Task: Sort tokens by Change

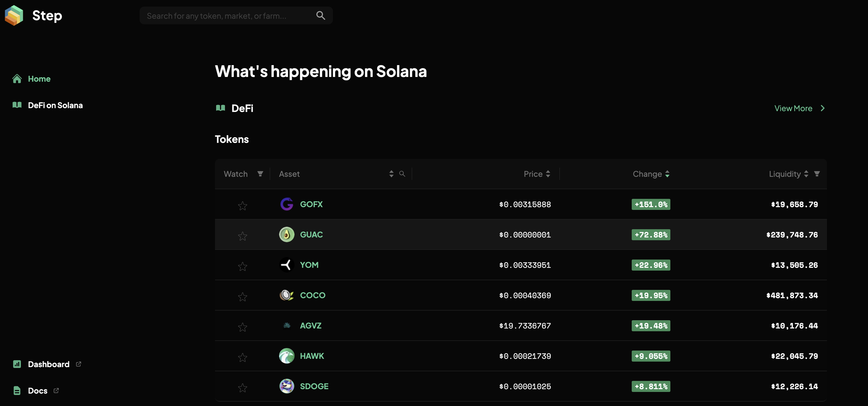Action: [668, 174]
